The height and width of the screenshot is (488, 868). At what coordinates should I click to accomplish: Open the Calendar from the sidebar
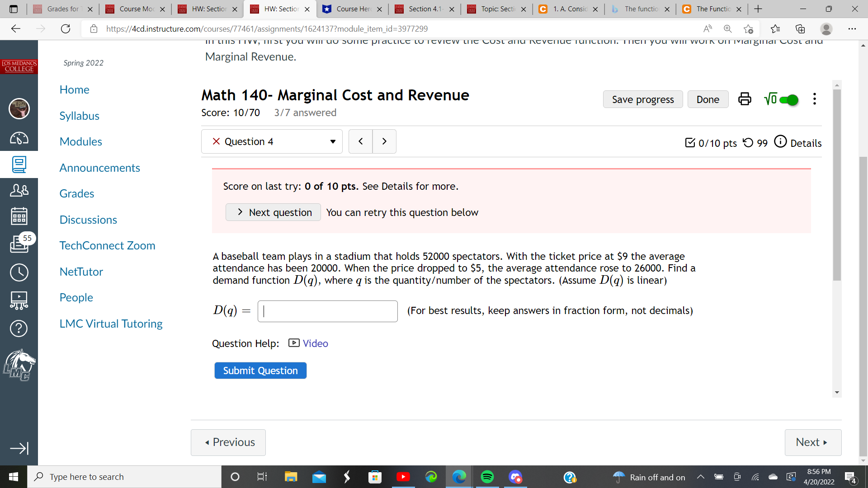(19, 216)
